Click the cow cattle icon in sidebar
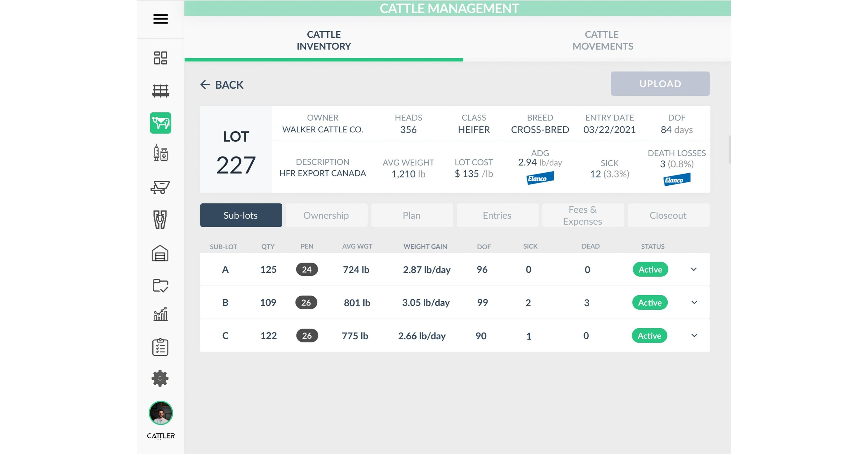Viewport: 868px width, 454px height. [x=161, y=123]
